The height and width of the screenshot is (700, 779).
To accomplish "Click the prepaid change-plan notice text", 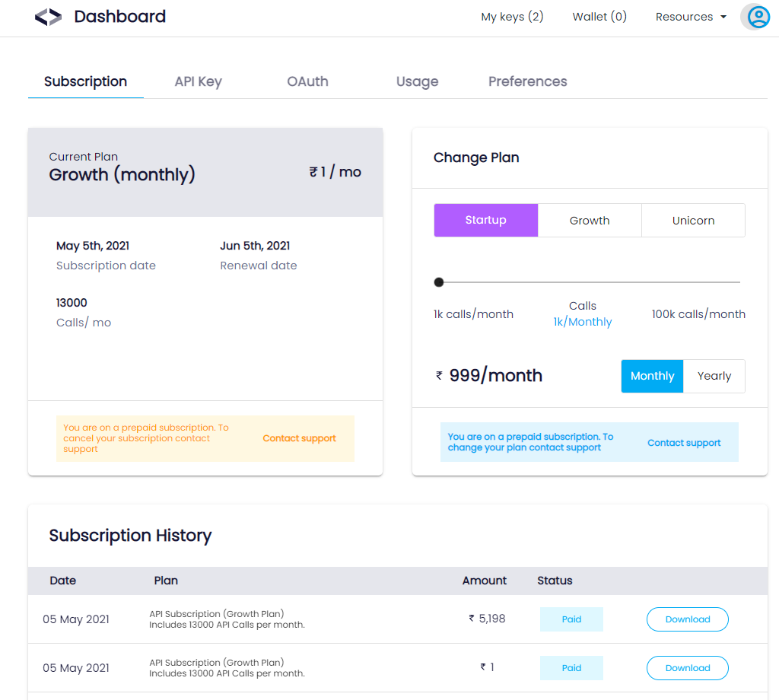I will tap(530, 442).
